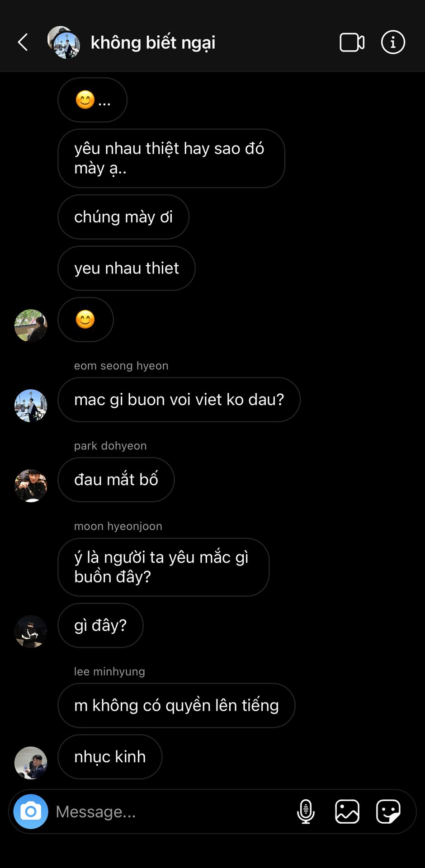
Task: Open the blue camera button
Action: [x=31, y=811]
